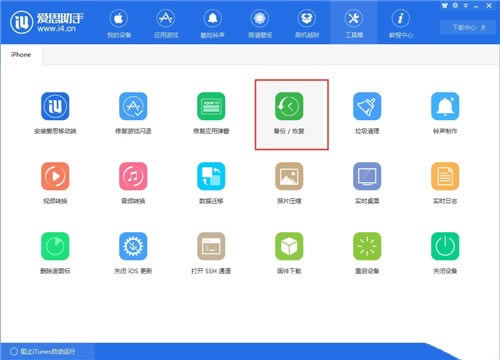Switch to the My Device apple tab

[x=119, y=24]
